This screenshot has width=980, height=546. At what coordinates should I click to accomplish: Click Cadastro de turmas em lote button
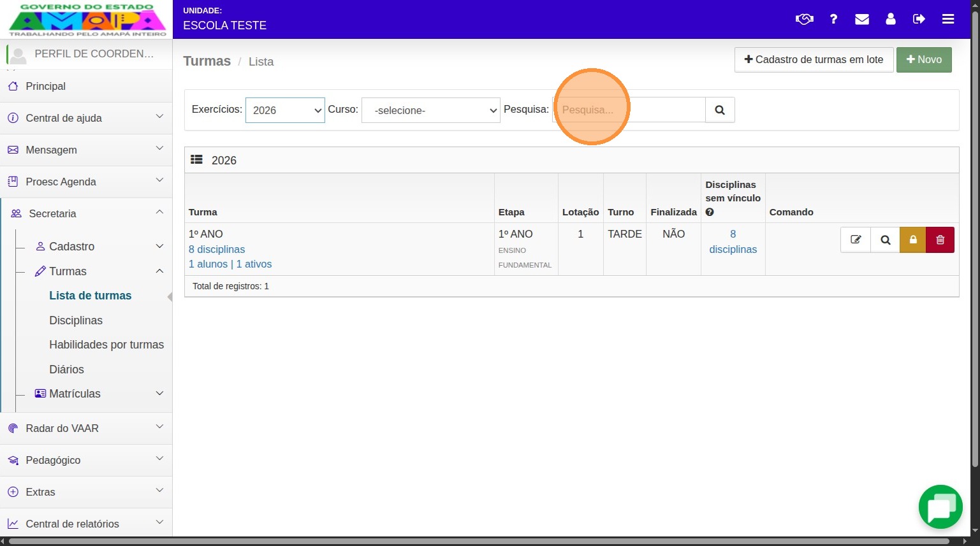(814, 60)
